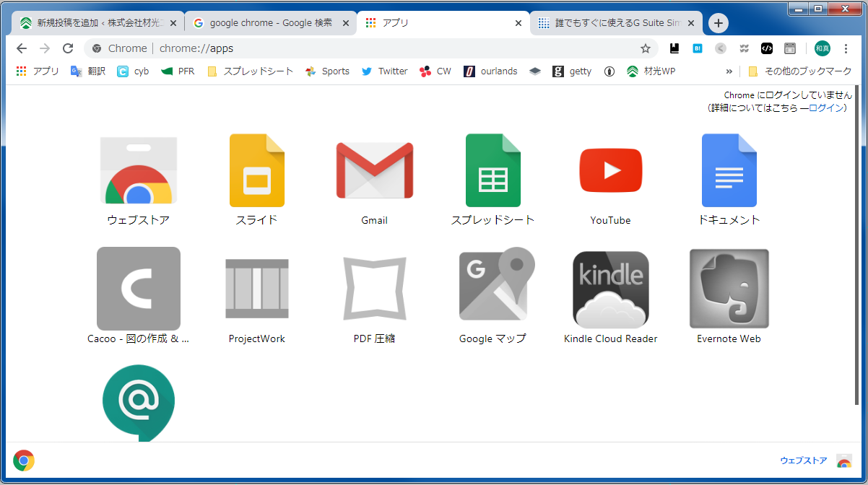This screenshot has height=485, width=868.
Task: Open the YouTube app
Action: coord(611,171)
